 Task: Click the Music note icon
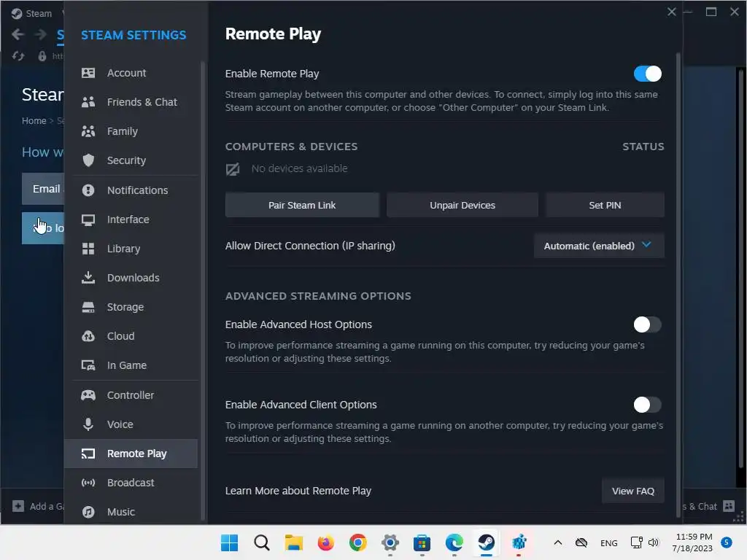(88, 512)
